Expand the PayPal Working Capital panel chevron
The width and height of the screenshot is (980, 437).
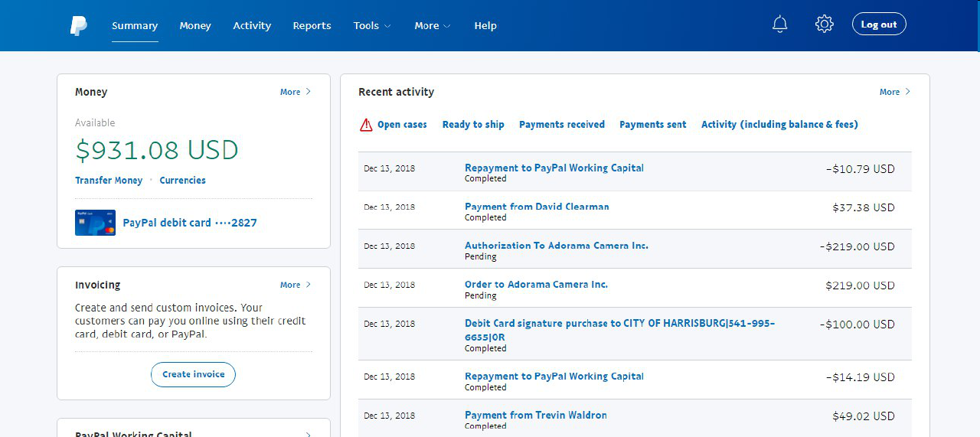coord(309,434)
